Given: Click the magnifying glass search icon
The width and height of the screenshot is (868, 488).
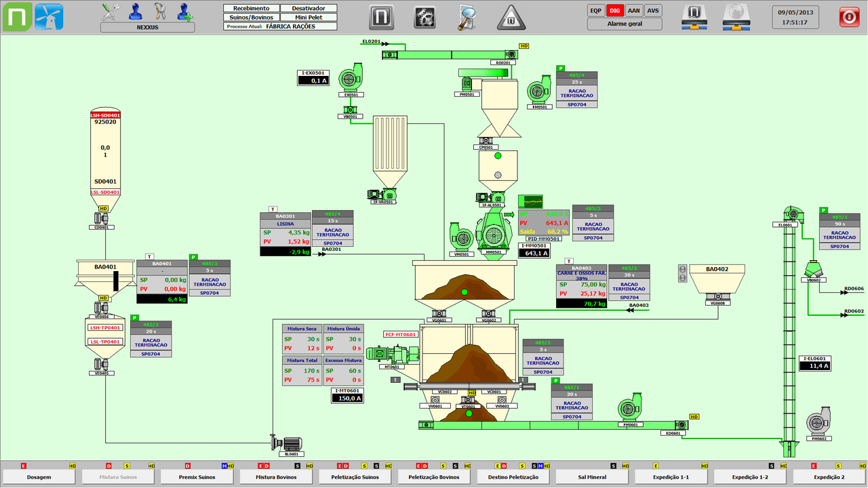Looking at the screenshot, I should click(x=467, y=16).
